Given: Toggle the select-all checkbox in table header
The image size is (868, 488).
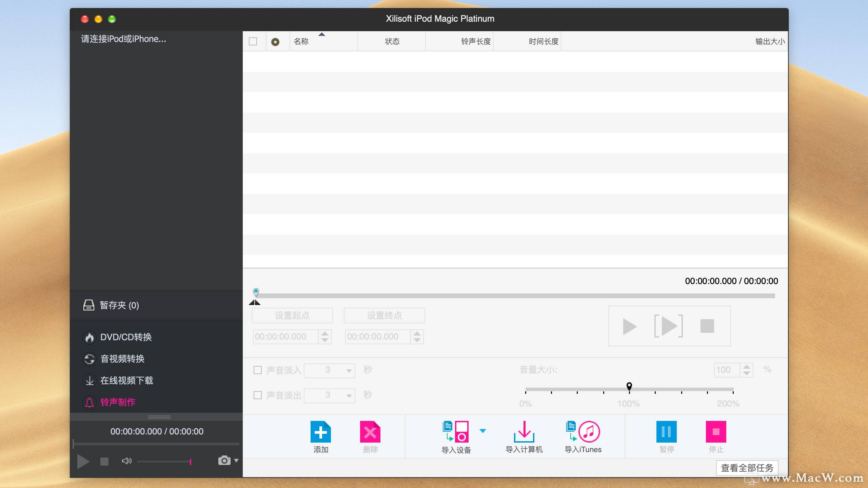Looking at the screenshot, I should 253,41.
